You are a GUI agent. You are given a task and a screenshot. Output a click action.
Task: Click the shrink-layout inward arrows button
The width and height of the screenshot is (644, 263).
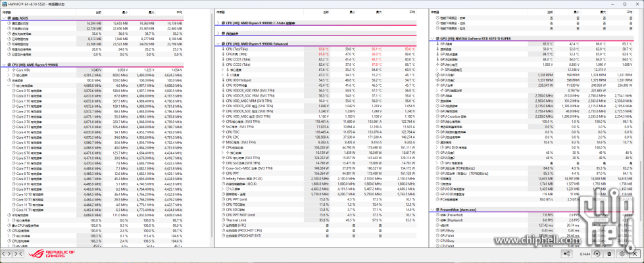pyautogui.click(x=18, y=254)
